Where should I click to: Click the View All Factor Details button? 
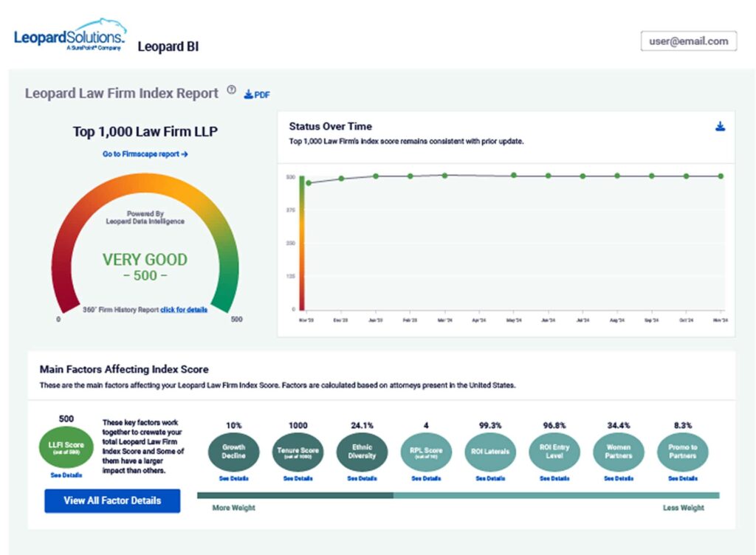[112, 500]
